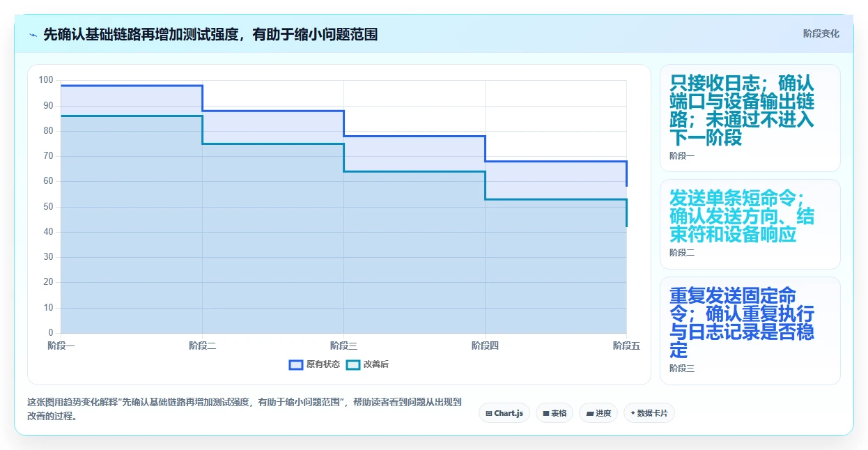868x450 pixels.
Task: Click the 阶段一 x-axis label
Action: point(61,345)
